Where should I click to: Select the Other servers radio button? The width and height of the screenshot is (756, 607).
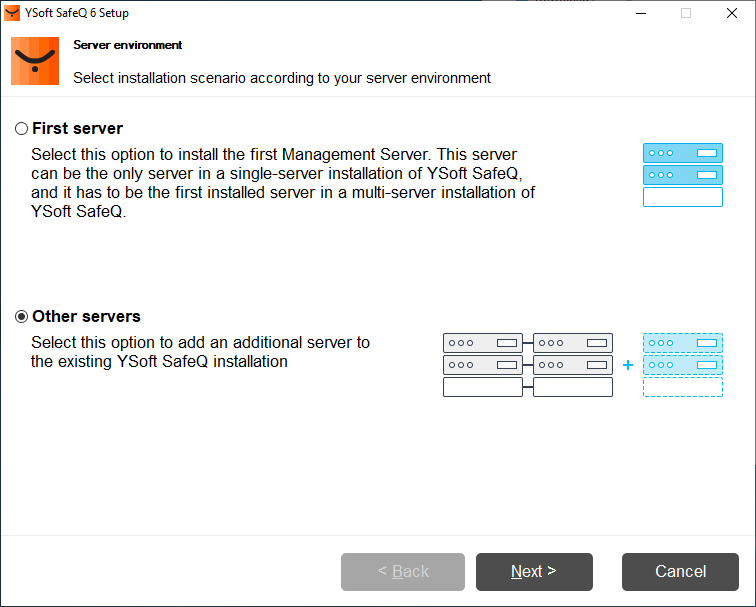click(x=21, y=317)
